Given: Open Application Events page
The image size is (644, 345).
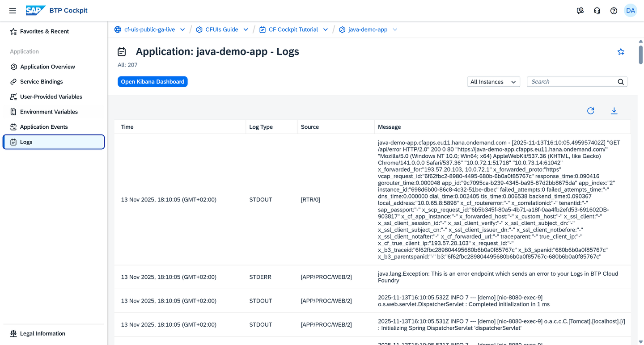Looking at the screenshot, I should (x=54, y=127).
